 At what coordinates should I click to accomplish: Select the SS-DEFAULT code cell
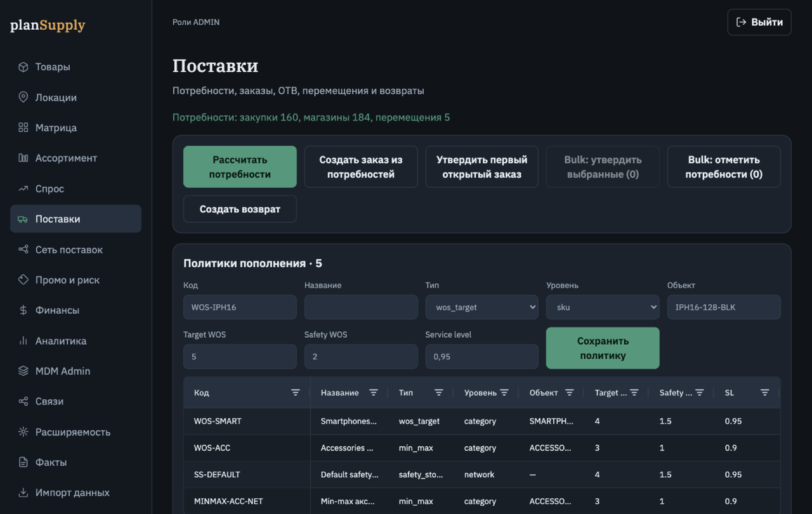click(247, 474)
